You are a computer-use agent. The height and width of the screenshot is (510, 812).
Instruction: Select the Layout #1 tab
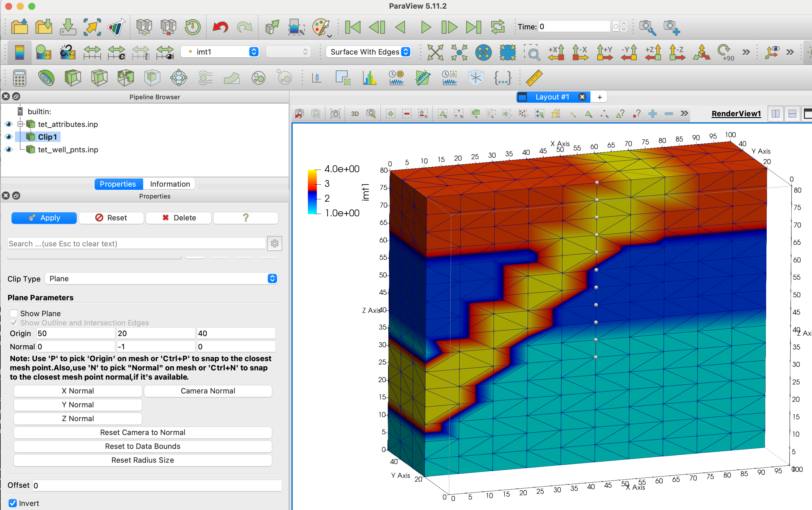click(552, 97)
